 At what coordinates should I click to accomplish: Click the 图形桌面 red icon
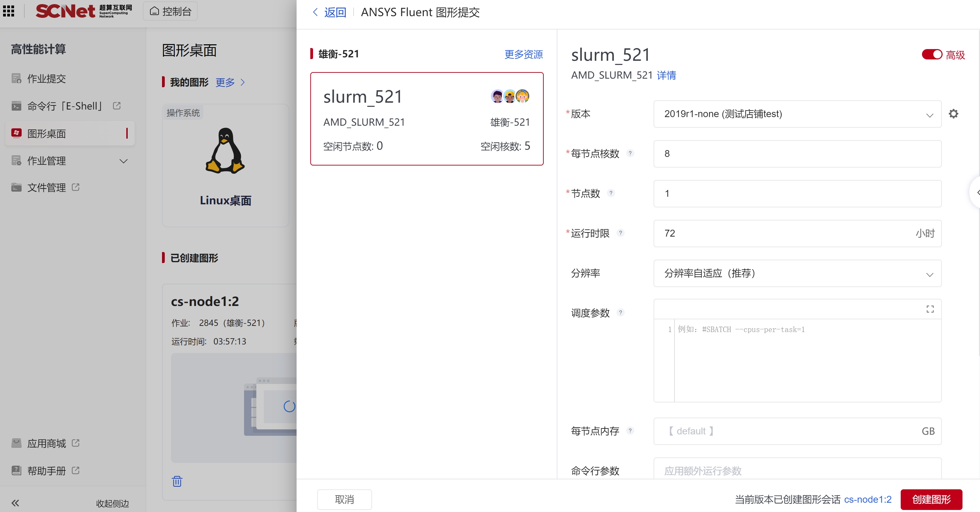click(x=16, y=133)
